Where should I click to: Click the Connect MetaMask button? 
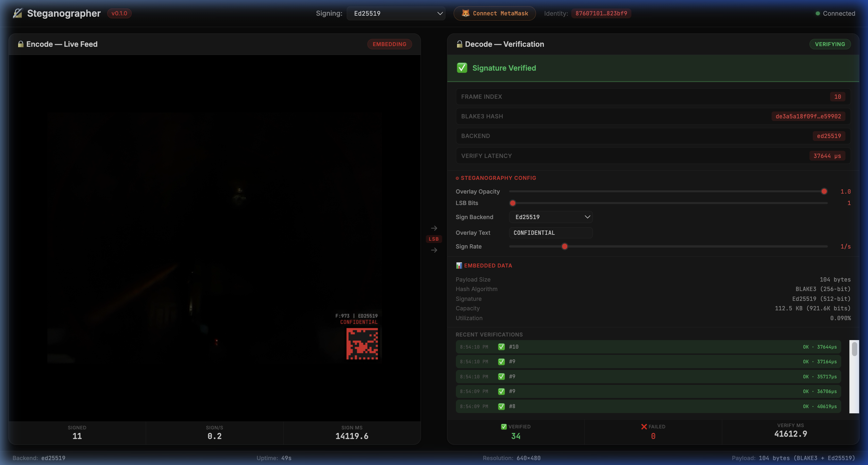(x=495, y=13)
